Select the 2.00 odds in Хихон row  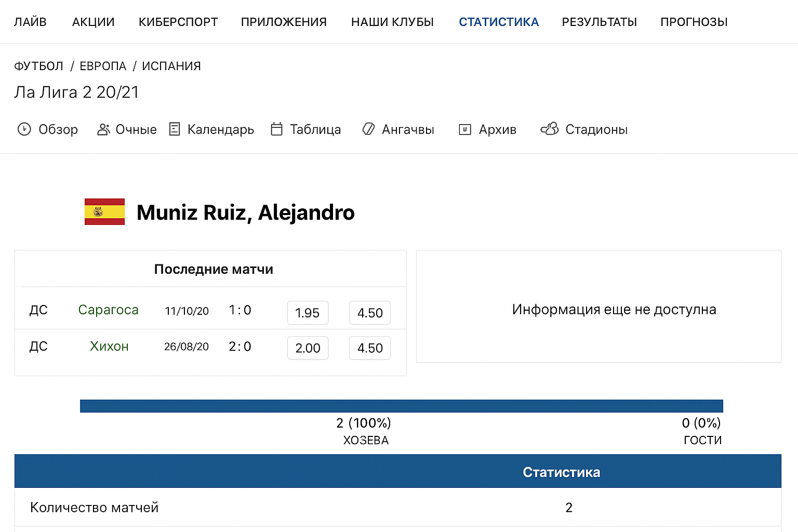pos(308,348)
